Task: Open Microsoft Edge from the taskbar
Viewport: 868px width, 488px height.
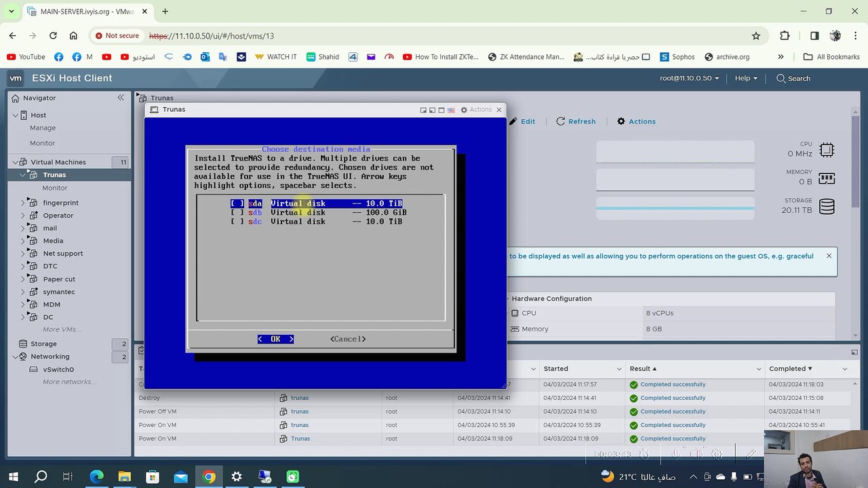Action: tap(96, 476)
